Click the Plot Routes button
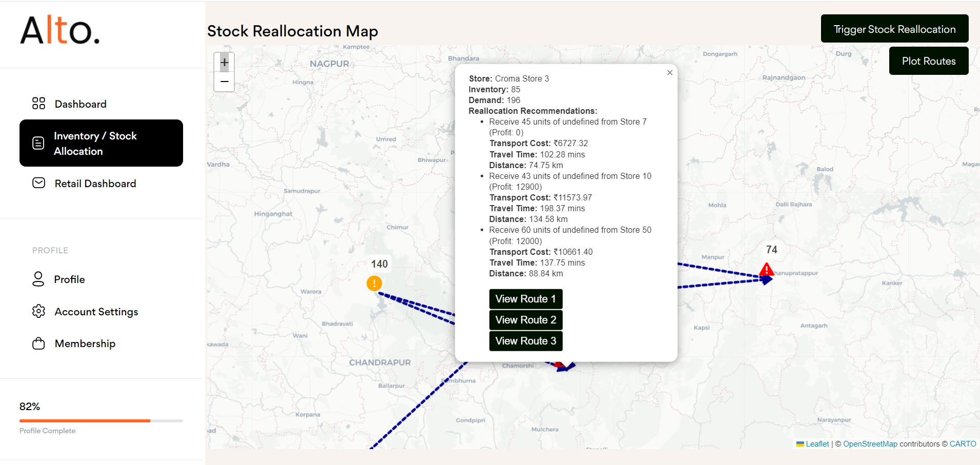 coord(929,61)
